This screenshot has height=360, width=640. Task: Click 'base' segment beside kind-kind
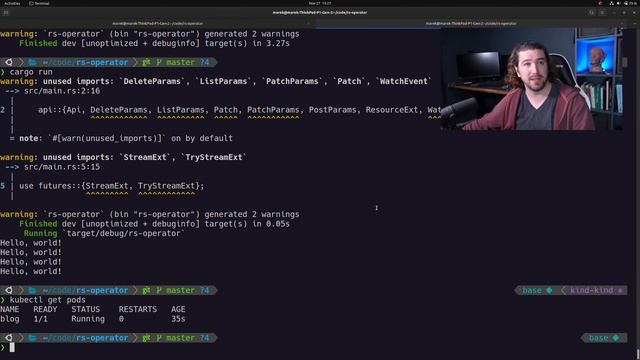click(x=532, y=290)
